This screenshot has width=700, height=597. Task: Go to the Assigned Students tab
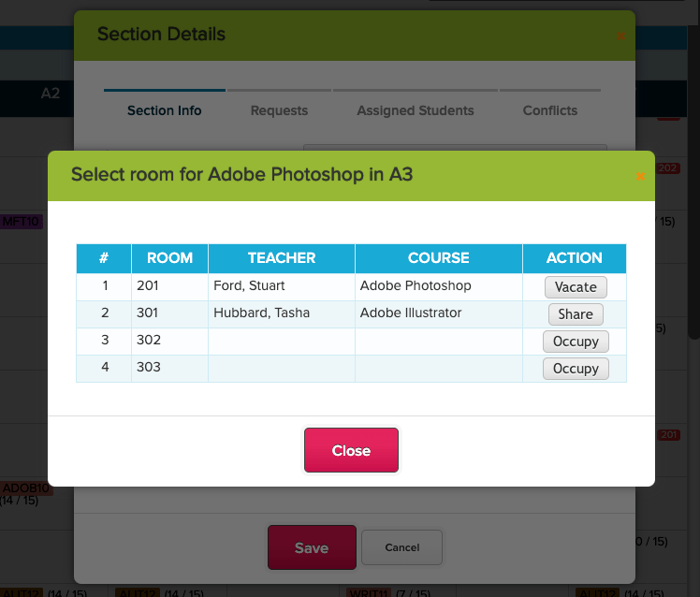tap(416, 110)
